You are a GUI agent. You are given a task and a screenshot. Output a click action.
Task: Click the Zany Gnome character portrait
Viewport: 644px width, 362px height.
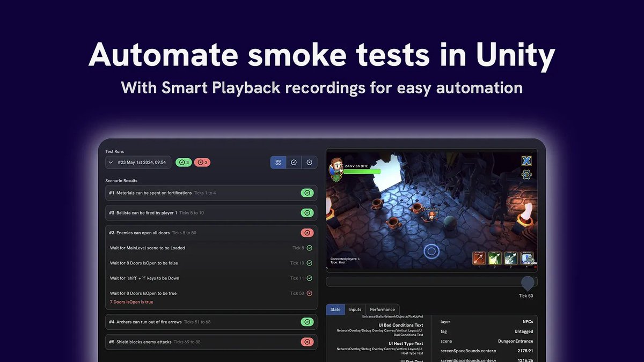pos(336,171)
